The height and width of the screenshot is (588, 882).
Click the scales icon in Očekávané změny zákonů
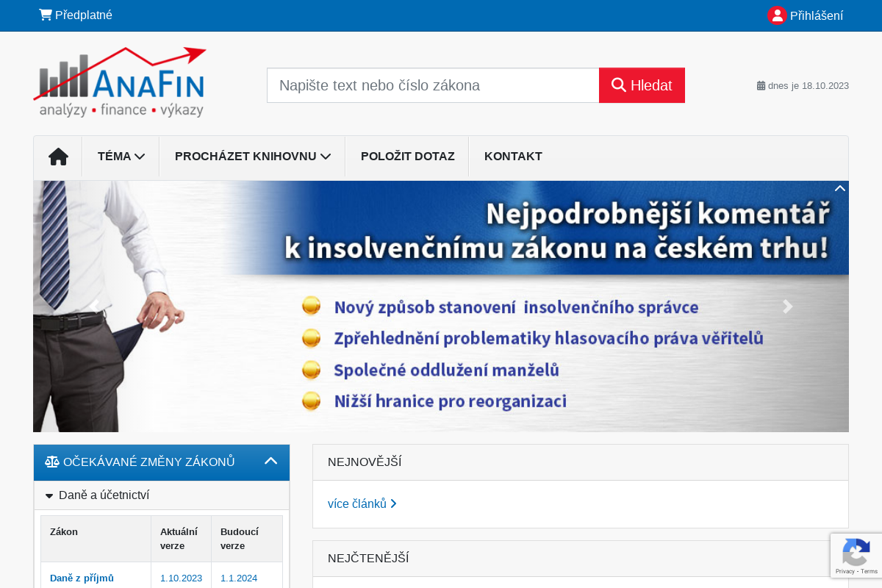[51, 462]
